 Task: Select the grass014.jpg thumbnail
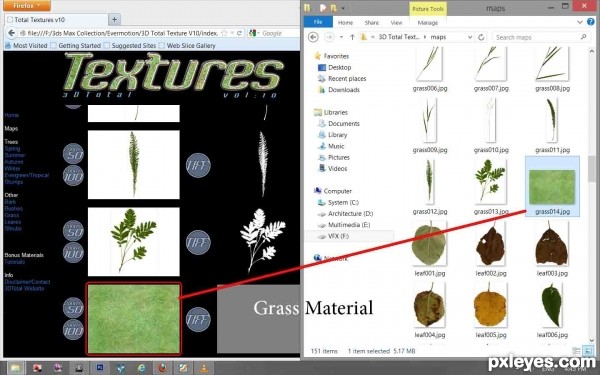tap(552, 186)
